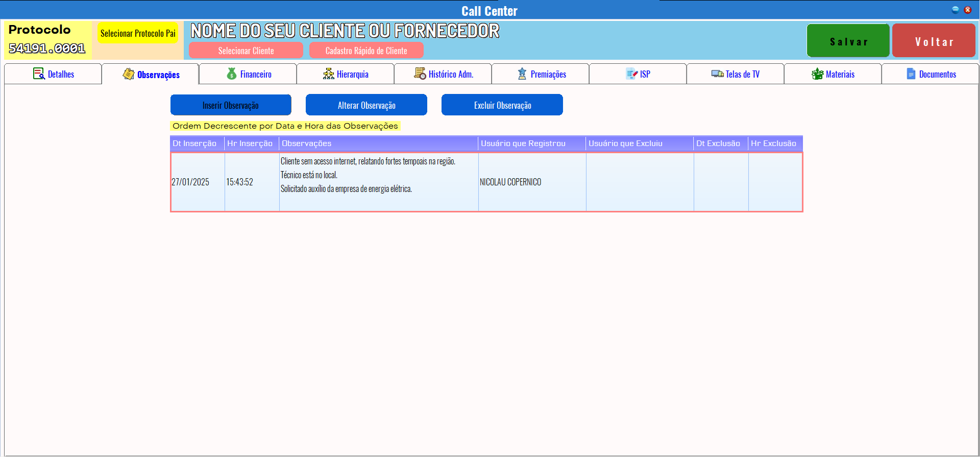Go back using the Voltar button
This screenshot has height=457, width=980.
[x=934, y=41]
